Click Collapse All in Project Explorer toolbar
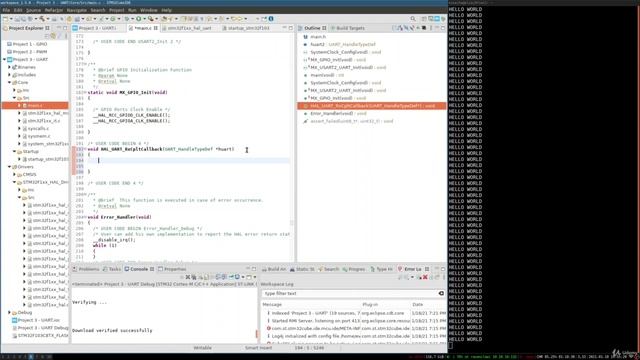The height and width of the screenshot is (360, 640). pyautogui.click(x=47, y=36)
